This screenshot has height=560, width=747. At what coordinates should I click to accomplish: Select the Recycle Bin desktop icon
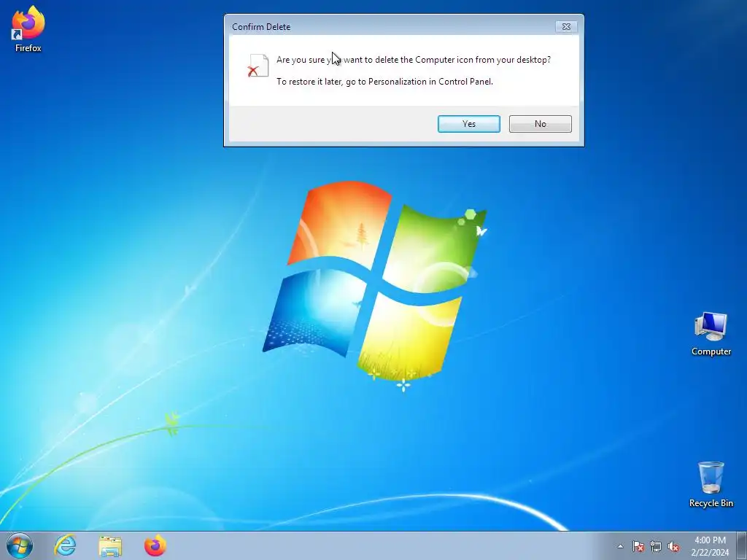click(711, 484)
